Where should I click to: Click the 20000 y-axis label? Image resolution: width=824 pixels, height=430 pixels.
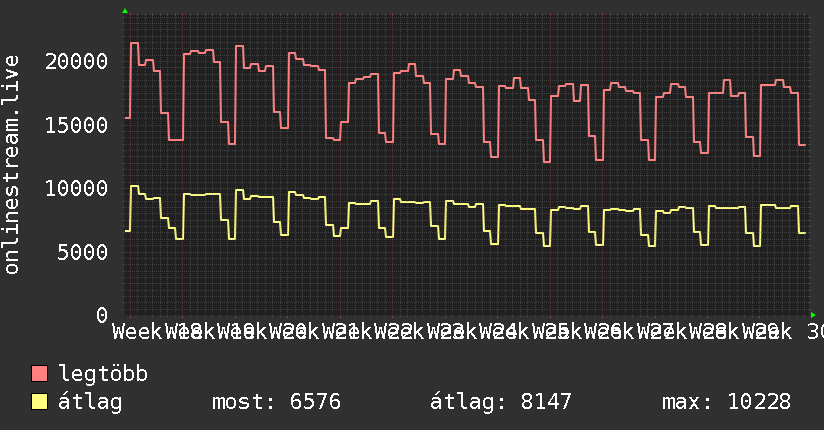(77, 62)
